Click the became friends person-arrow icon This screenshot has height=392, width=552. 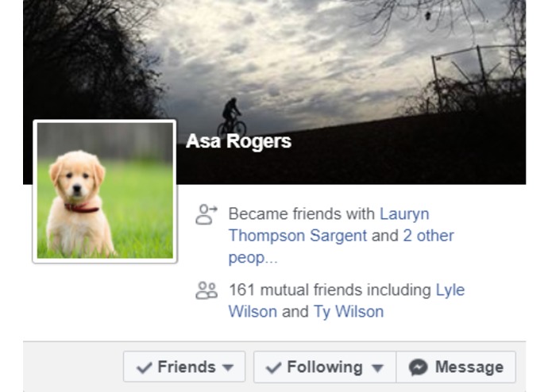coord(207,214)
